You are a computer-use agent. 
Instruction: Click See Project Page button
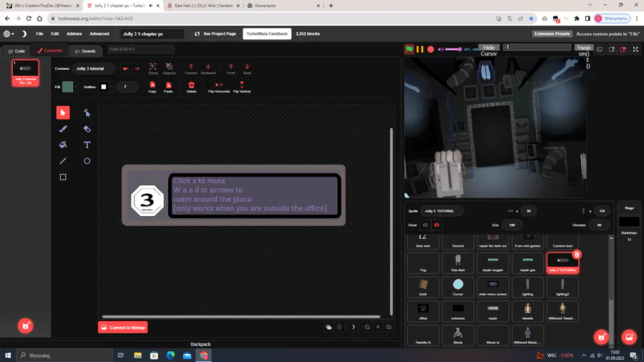click(215, 34)
